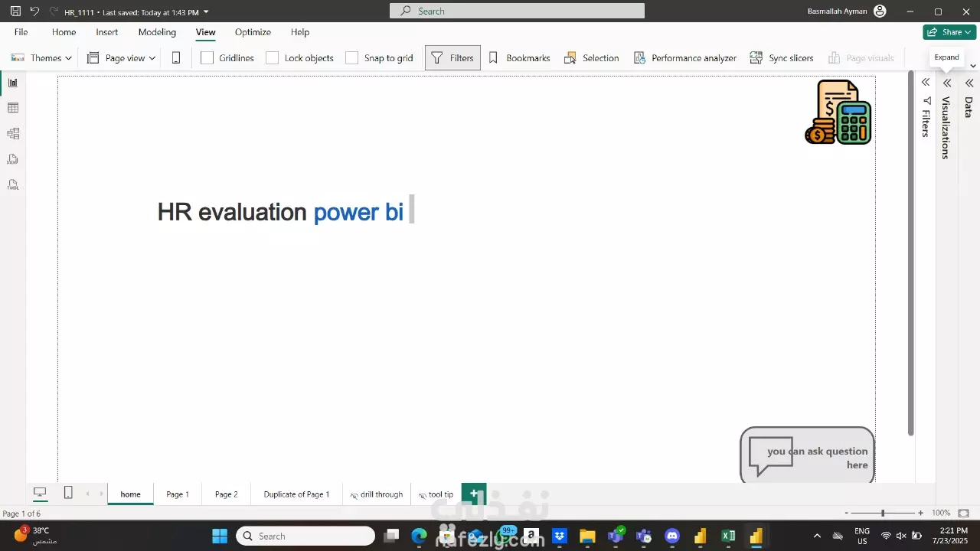Viewport: 980px width, 551px height.
Task: Open the Help ribbon tab
Action: [300, 32]
